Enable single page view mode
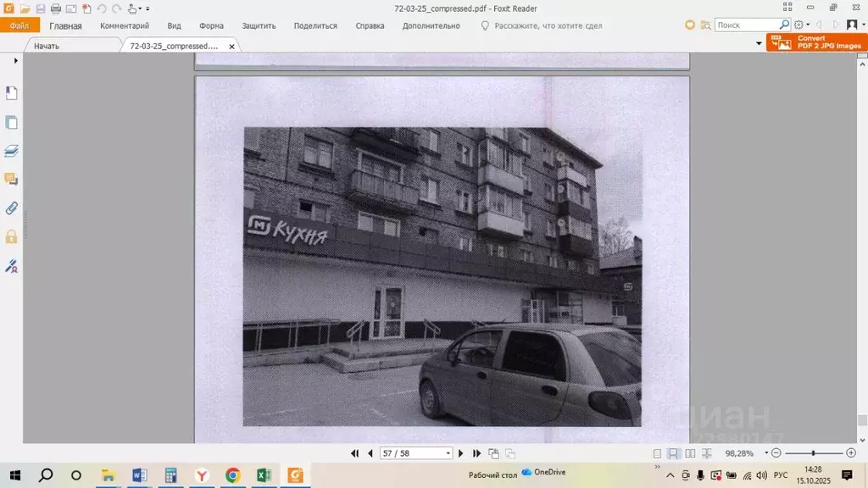 pyautogui.click(x=657, y=454)
